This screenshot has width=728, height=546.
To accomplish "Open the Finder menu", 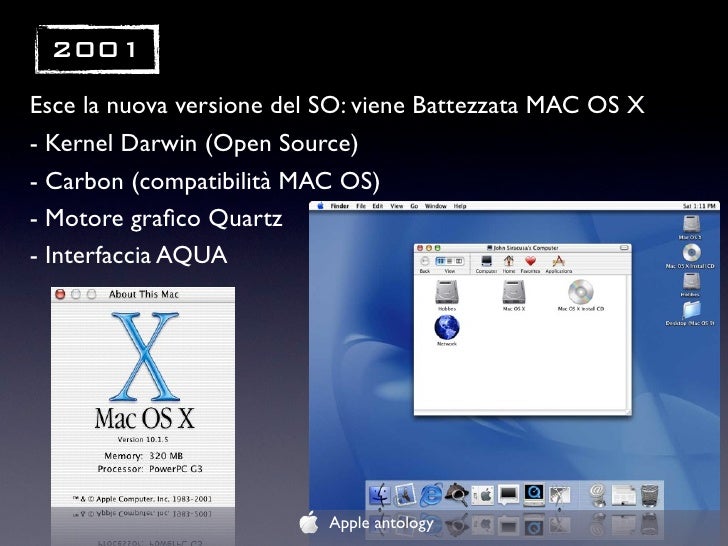I will pos(339,206).
